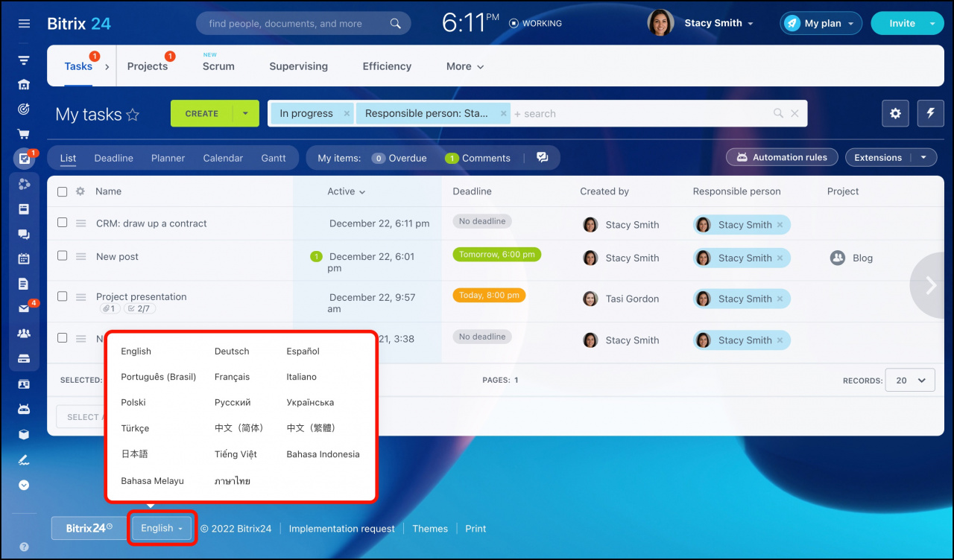This screenshot has width=954, height=560.
Task: Open the robot automation sidebar icon
Action: (x=24, y=409)
